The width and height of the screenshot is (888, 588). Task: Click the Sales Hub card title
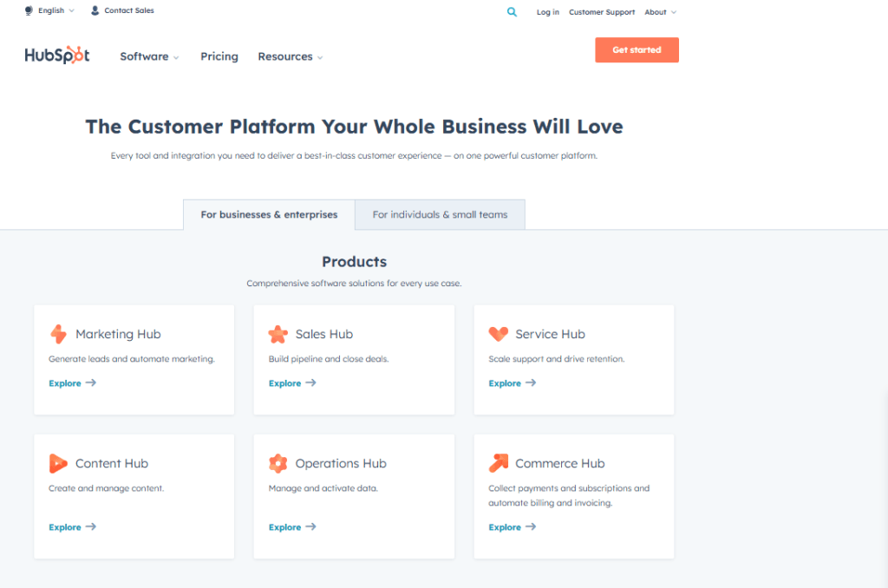pos(324,334)
